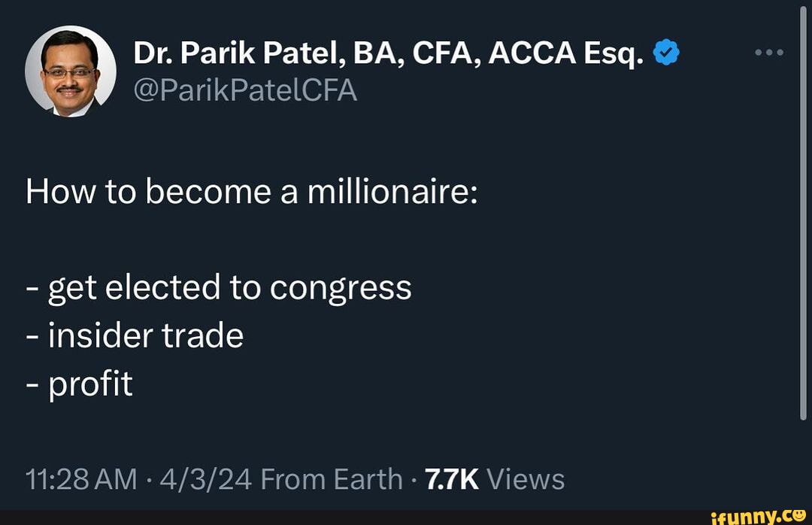Select the From Earth location label
This screenshot has width=812, height=525.
coord(333,478)
